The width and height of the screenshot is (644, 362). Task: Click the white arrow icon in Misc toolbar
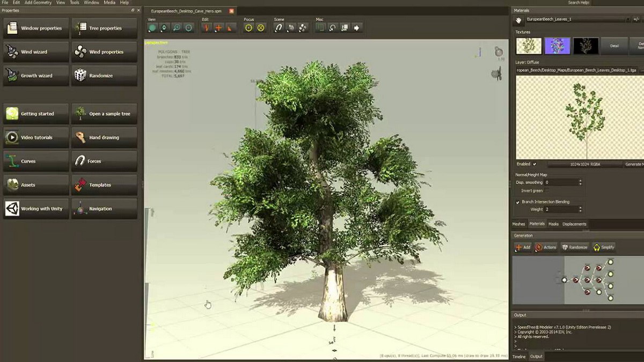(356, 28)
